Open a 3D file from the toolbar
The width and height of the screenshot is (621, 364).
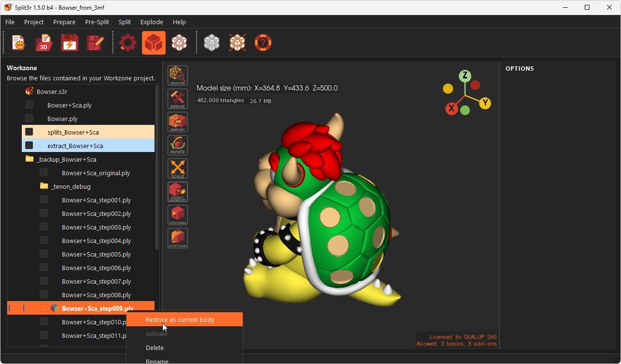pyautogui.click(x=44, y=43)
